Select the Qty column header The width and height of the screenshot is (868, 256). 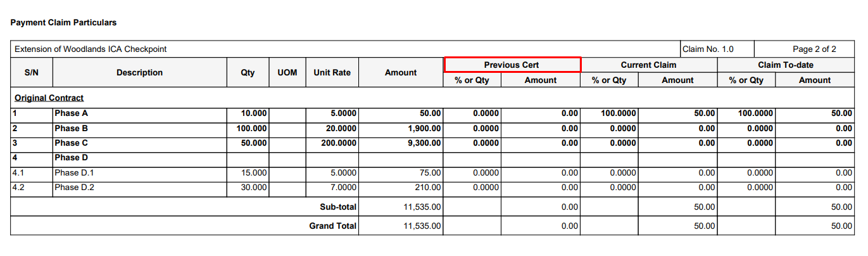click(248, 73)
